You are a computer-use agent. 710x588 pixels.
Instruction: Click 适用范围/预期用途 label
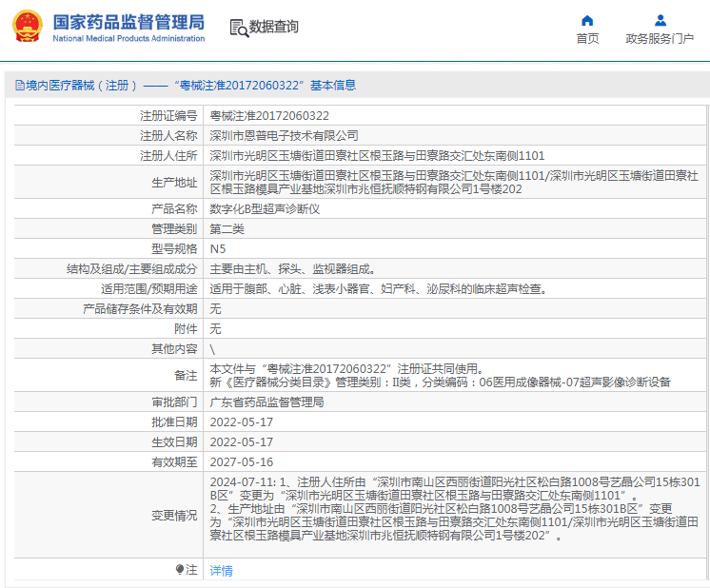[x=149, y=289]
